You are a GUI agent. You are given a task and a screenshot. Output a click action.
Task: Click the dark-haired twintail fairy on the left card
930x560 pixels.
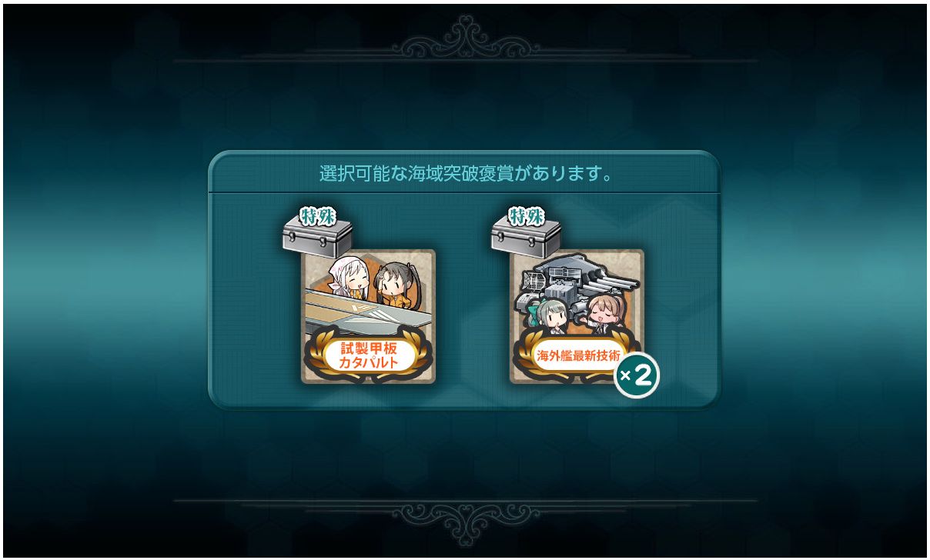[x=393, y=283]
